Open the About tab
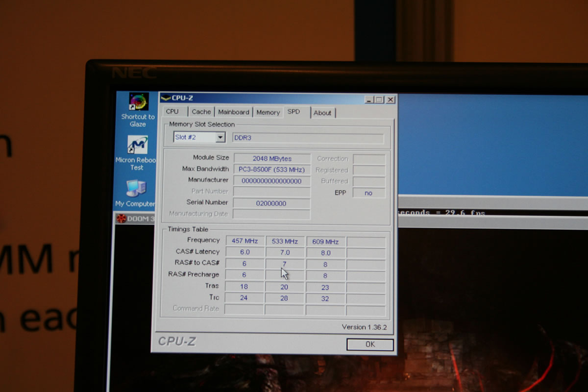 [x=322, y=113]
